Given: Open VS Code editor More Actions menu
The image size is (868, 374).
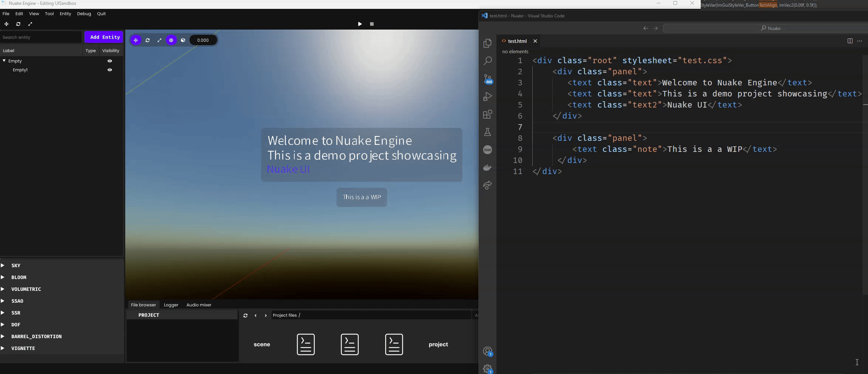Looking at the screenshot, I should [x=860, y=41].
